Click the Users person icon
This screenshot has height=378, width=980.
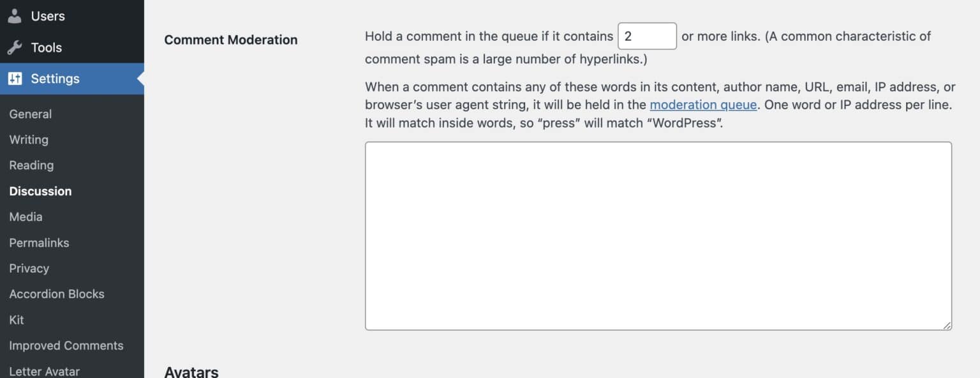click(14, 16)
